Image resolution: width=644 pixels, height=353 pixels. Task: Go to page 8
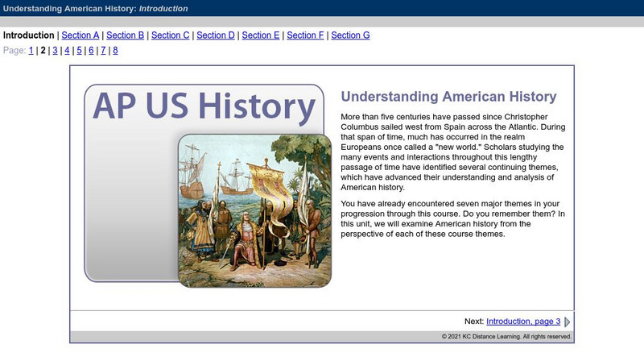(x=115, y=51)
